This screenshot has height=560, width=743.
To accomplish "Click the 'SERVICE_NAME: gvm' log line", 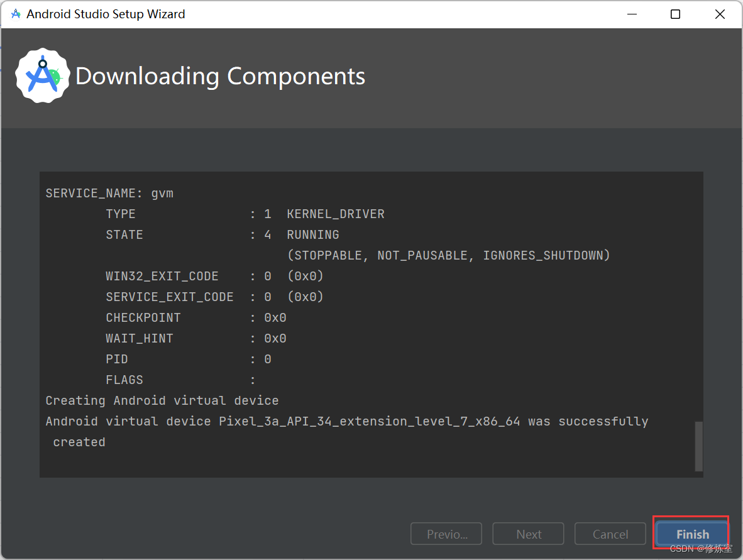I will click(109, 194).
